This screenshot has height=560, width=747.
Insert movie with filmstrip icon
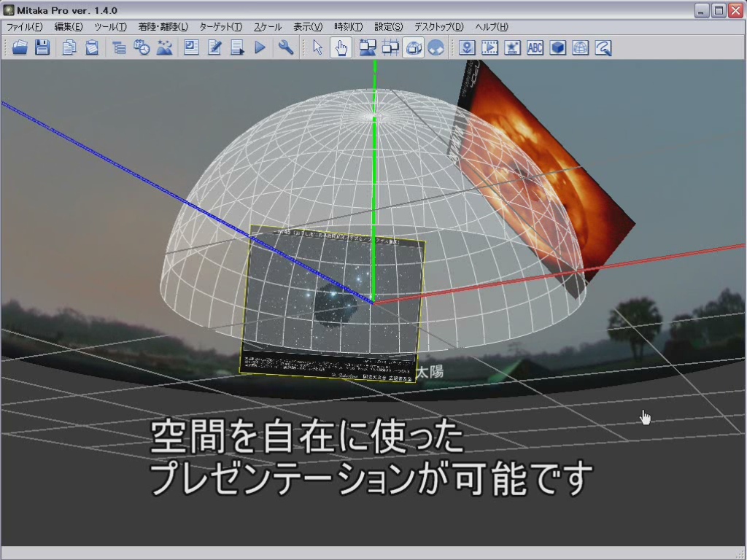(489, 47)
